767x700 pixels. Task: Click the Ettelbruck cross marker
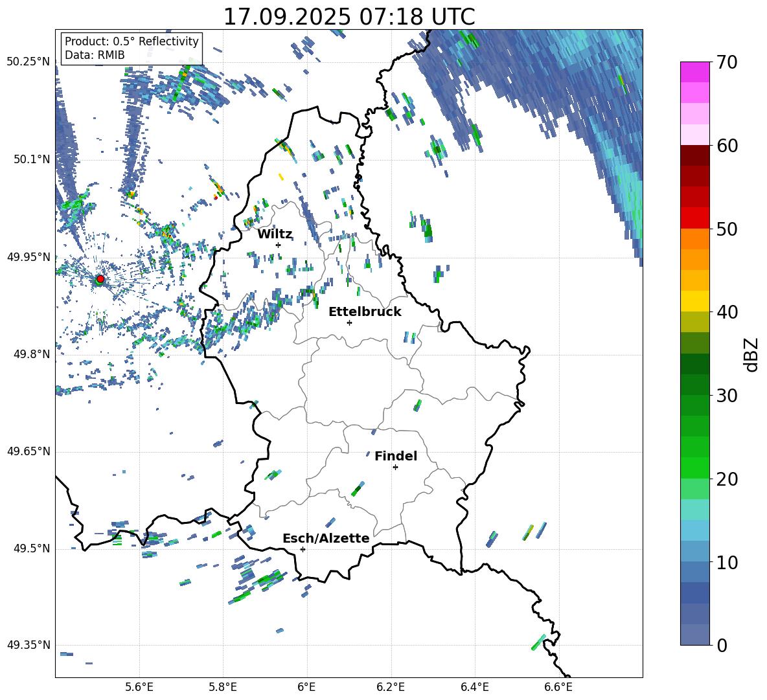click(349, 322)
